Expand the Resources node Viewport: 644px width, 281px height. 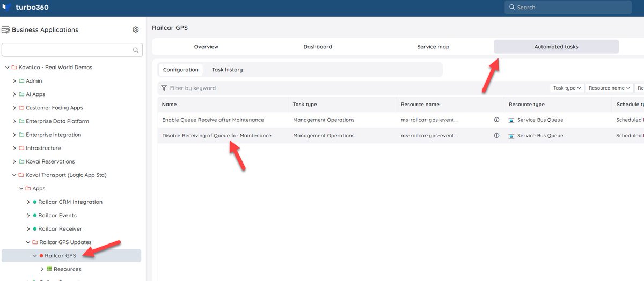tap(42, 269)
